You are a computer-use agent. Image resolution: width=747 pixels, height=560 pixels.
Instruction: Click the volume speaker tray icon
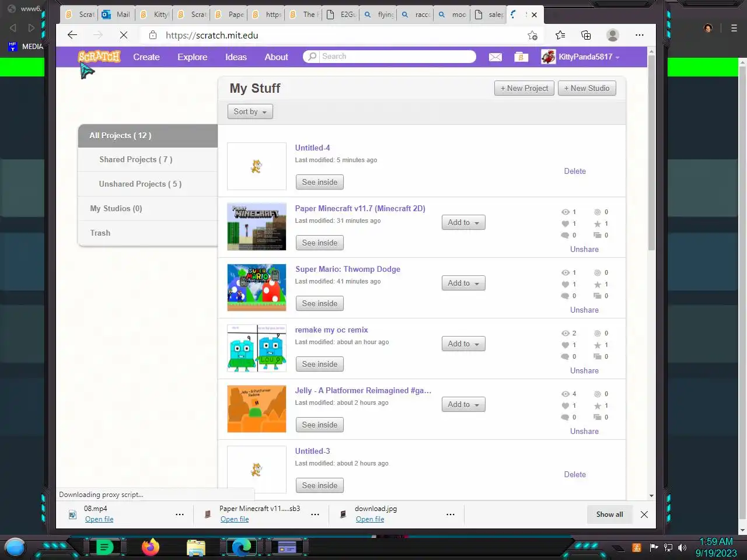click(682, 547)
